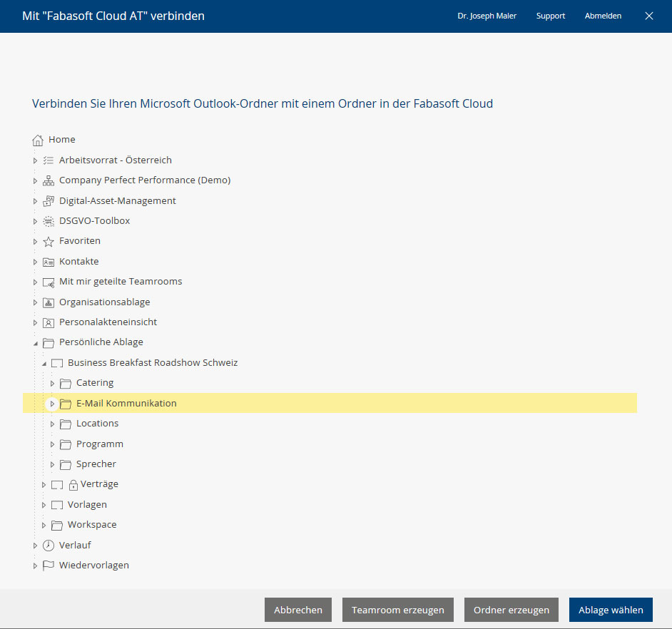
Task: Click the Ablage wählen button
Action: point(611,610)
